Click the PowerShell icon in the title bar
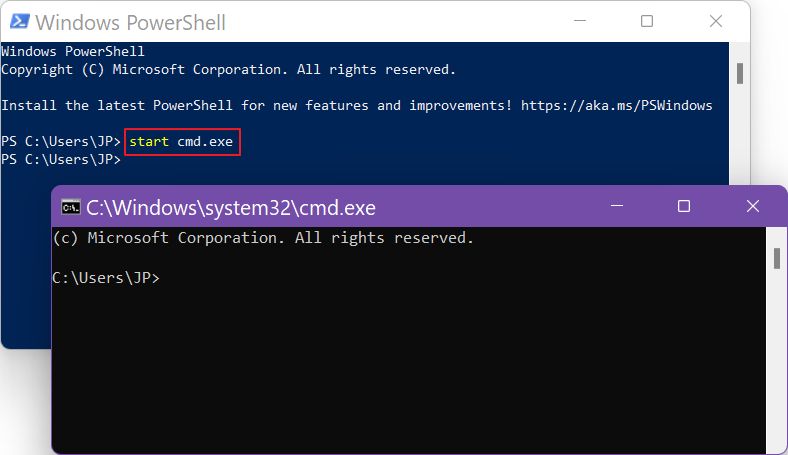 20,22
